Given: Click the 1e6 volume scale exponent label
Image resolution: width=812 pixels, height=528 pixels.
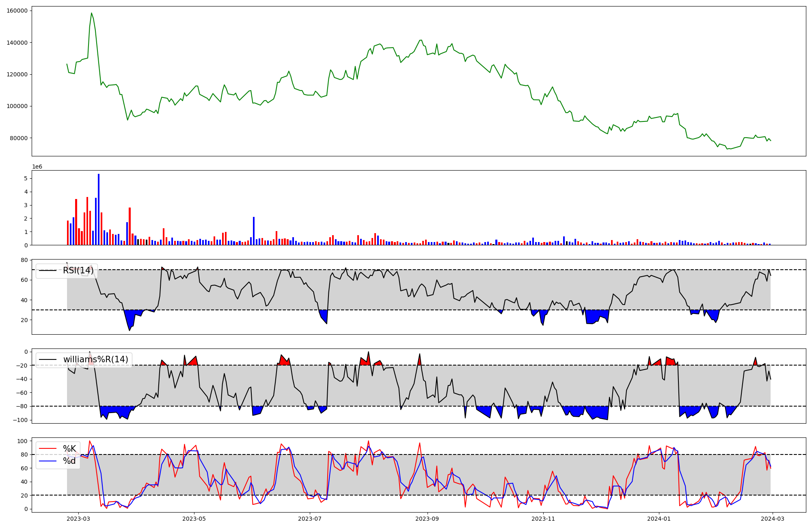Looking at the screenshot, I should click(37, 167).
